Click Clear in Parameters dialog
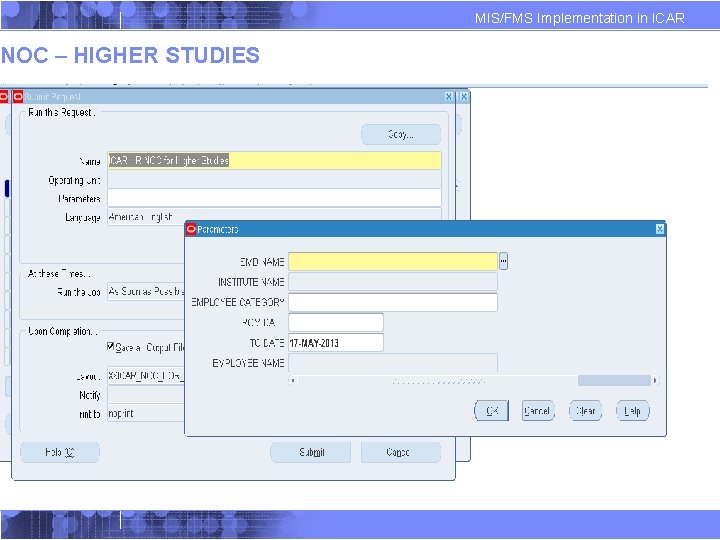The height and width of the screenshot is (540, 720). click(585, 411)
